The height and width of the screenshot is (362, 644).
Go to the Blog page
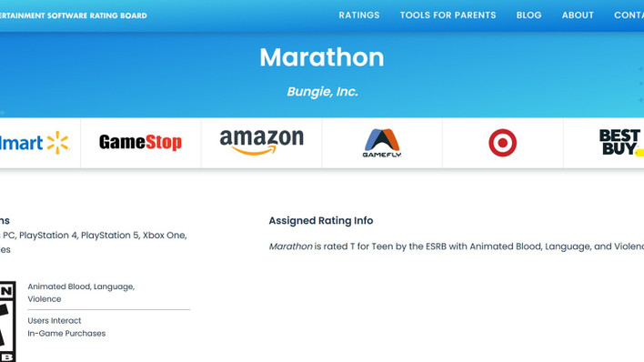pyautogui.click(x=528, y=15)
